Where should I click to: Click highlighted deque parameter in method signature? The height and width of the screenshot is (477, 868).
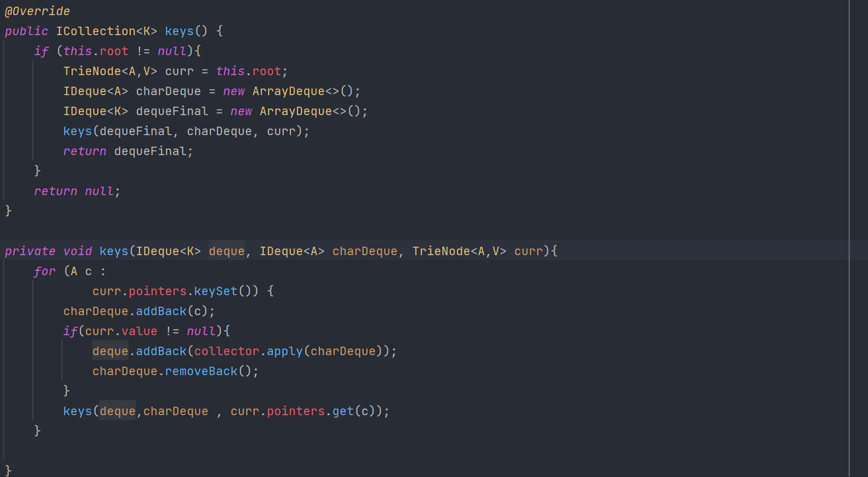coord(226,251)
